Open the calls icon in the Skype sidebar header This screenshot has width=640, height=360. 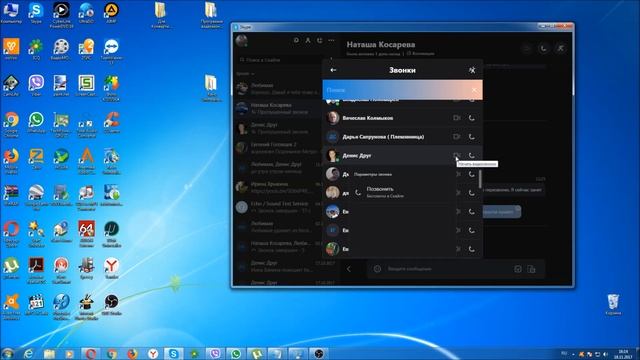click(320, 40)
